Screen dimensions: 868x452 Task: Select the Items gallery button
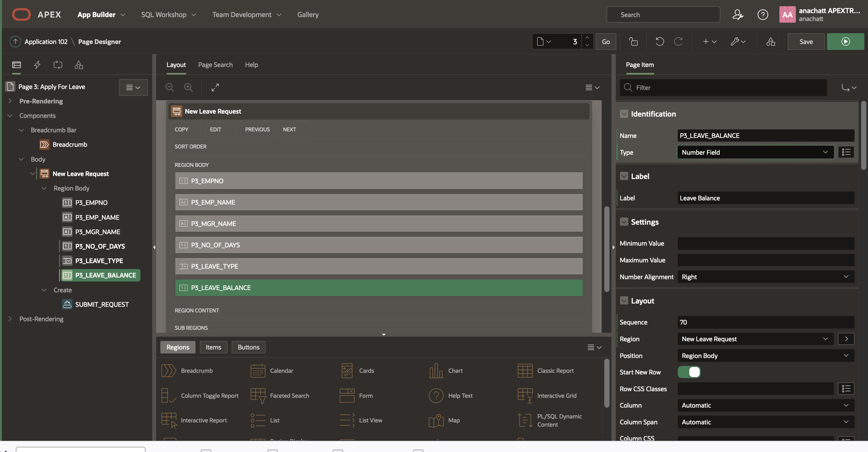[x=213, y=347]
